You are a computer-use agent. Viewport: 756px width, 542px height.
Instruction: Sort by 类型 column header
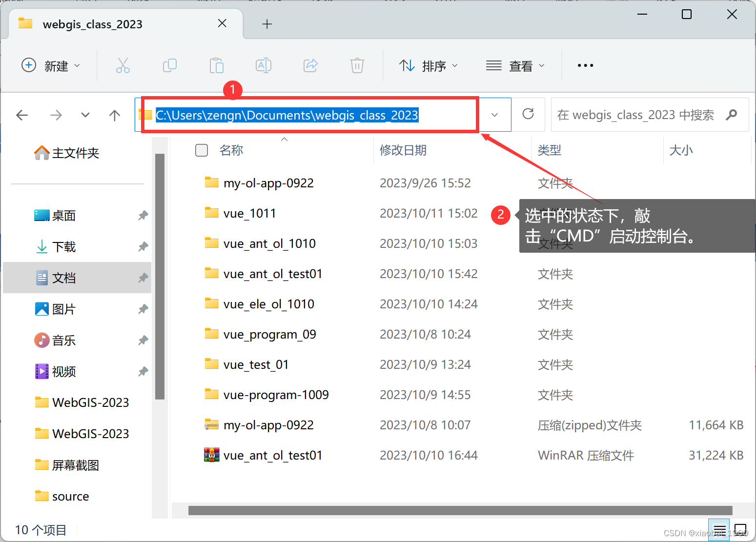coord(550,150)
